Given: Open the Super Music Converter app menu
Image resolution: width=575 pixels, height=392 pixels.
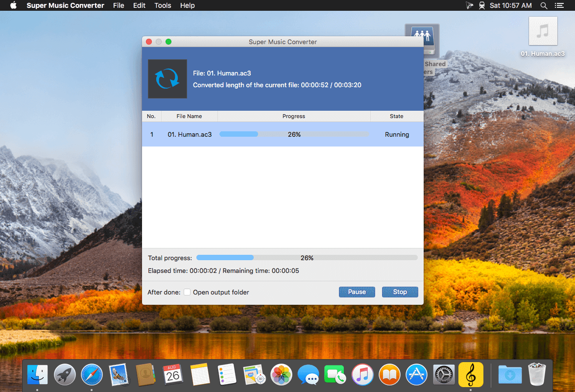Looking at the screenshot, I should [65, 5].
